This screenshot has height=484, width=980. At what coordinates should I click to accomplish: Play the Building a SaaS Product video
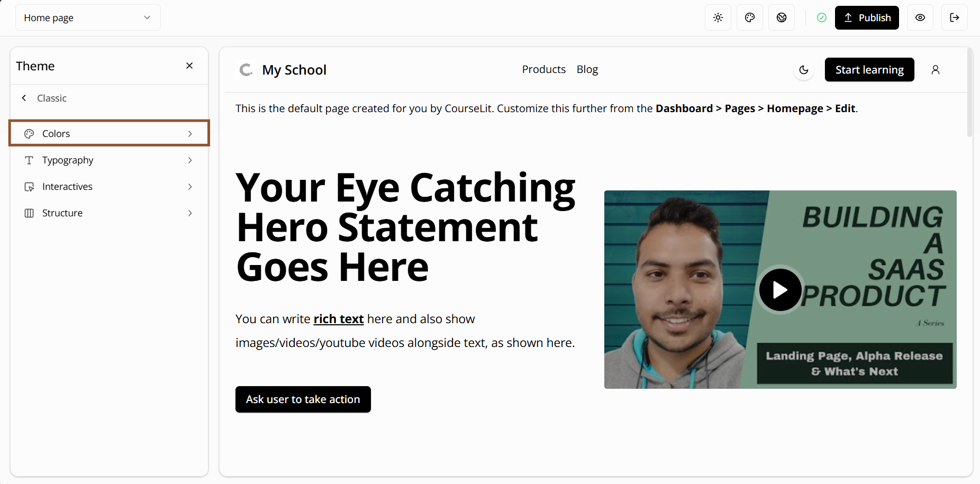[x=780, y=290]
